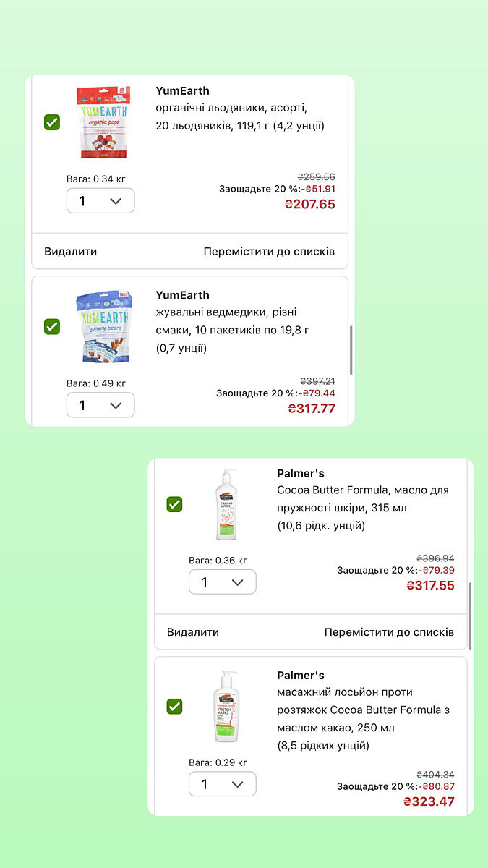This screenshot has height=868, width=488.
Task: Open quantity dropdown for YumEarth organic pops
Action: point(100,200)
